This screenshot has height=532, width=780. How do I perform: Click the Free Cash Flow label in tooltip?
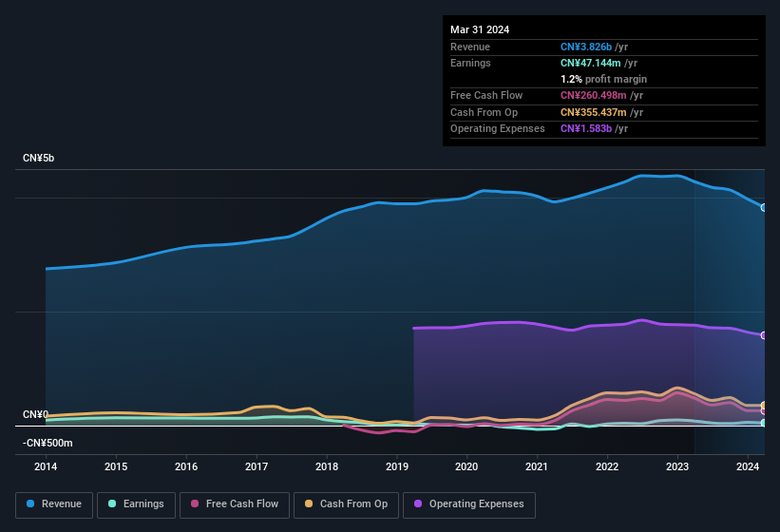coord(486,95)
